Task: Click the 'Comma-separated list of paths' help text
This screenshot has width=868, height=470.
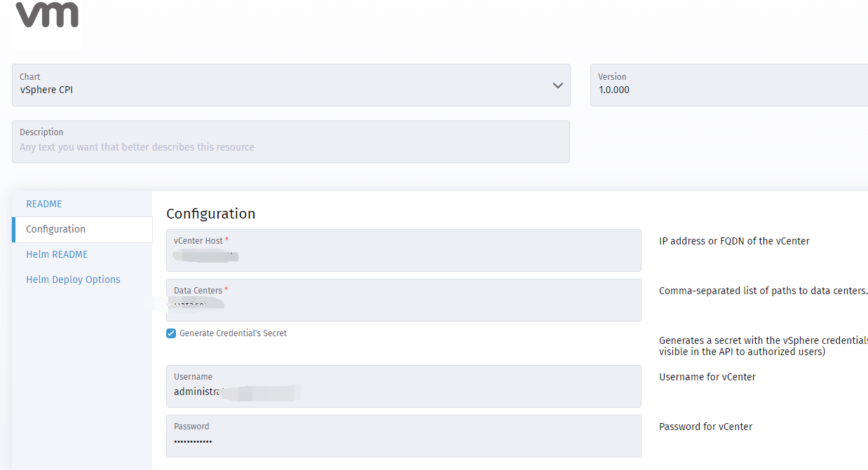Action: pyautogui.click(x=764, y=291)
